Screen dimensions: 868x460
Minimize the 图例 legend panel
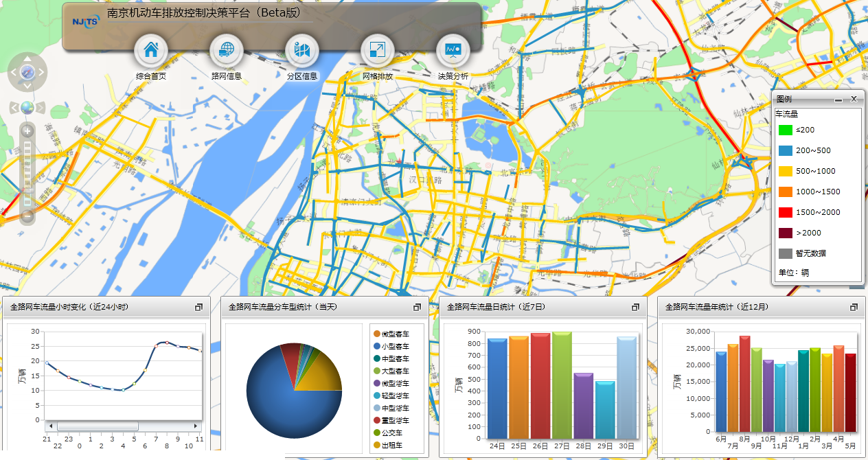pyautogui.click(x=838, y=100)
